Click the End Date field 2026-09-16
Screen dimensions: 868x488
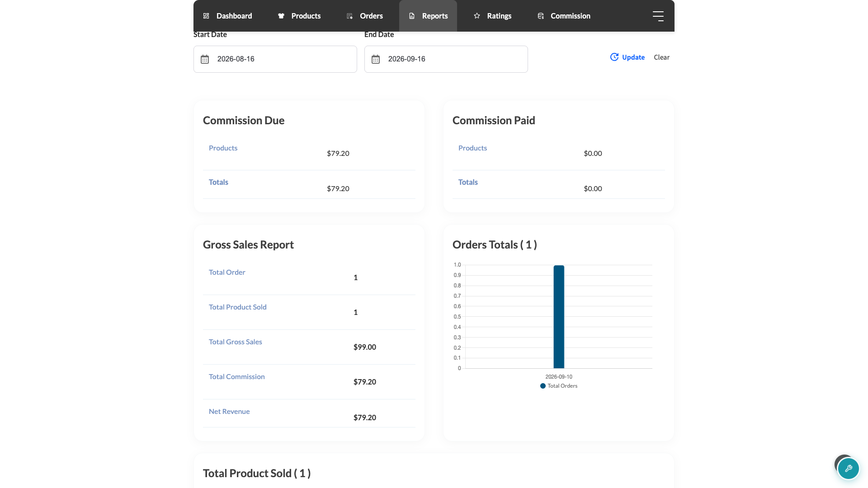pyautogui.click(x=446, y=59)
